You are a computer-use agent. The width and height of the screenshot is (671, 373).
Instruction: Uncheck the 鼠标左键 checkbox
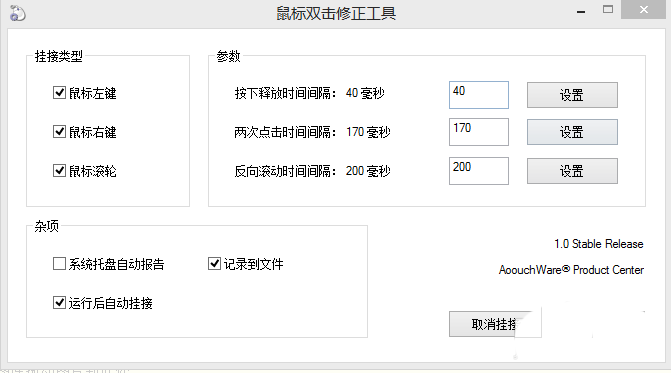[59, 93]
